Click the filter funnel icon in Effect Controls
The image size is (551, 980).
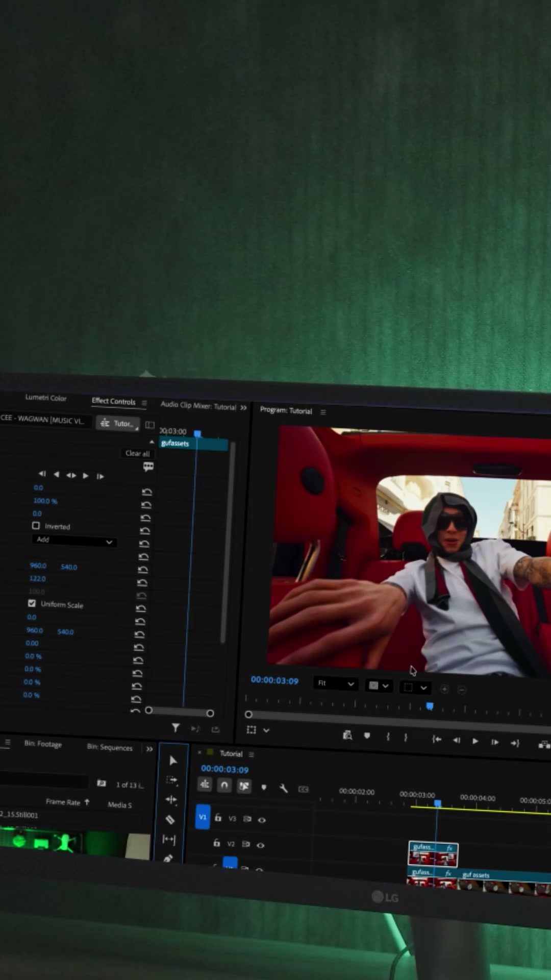pos(176,727)
